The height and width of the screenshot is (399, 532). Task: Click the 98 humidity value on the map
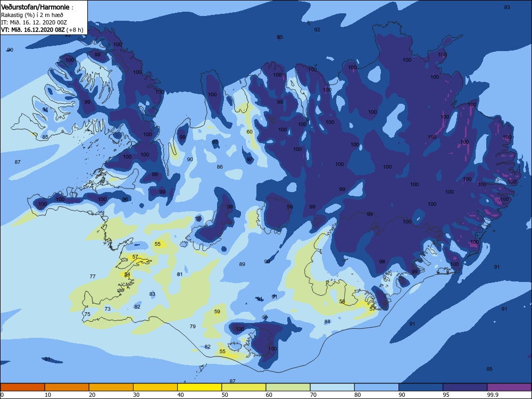point(382,261)
